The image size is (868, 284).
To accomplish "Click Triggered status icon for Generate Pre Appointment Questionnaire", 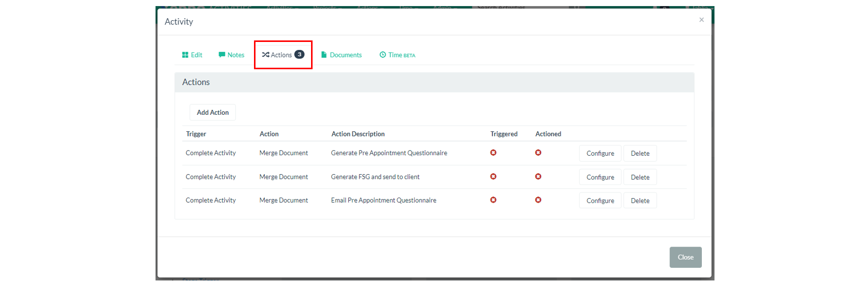I will click(493, 153).
